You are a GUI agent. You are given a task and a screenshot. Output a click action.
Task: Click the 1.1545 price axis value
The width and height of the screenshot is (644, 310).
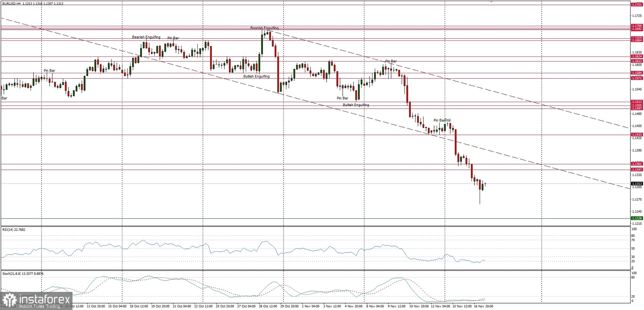[x=637, y=89]
